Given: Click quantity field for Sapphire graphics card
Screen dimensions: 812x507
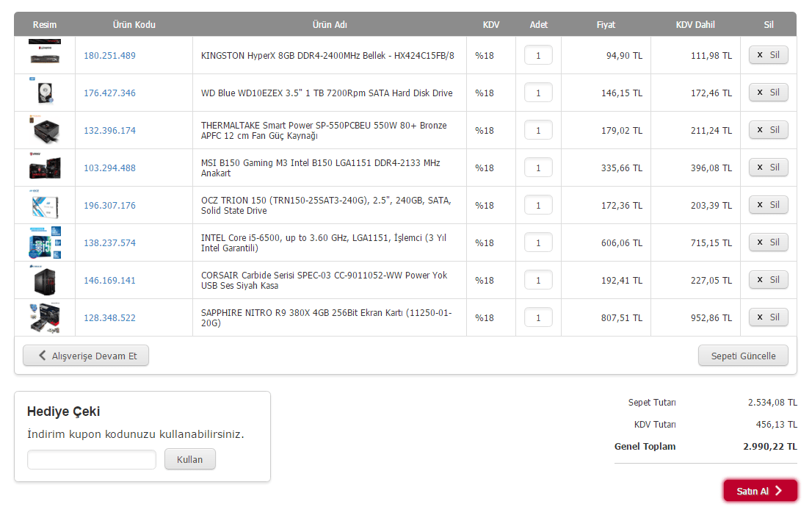Looking at the screenshot, I should (538, 317).
